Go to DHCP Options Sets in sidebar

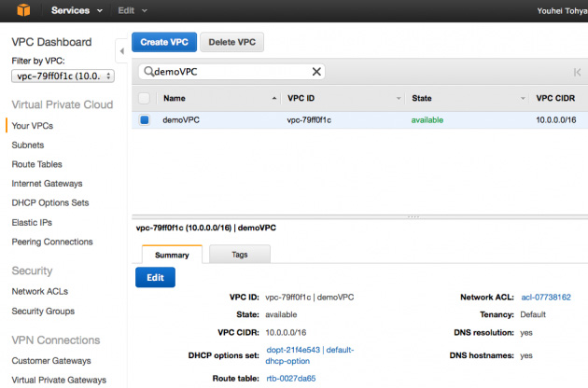(x=50, y=202)
